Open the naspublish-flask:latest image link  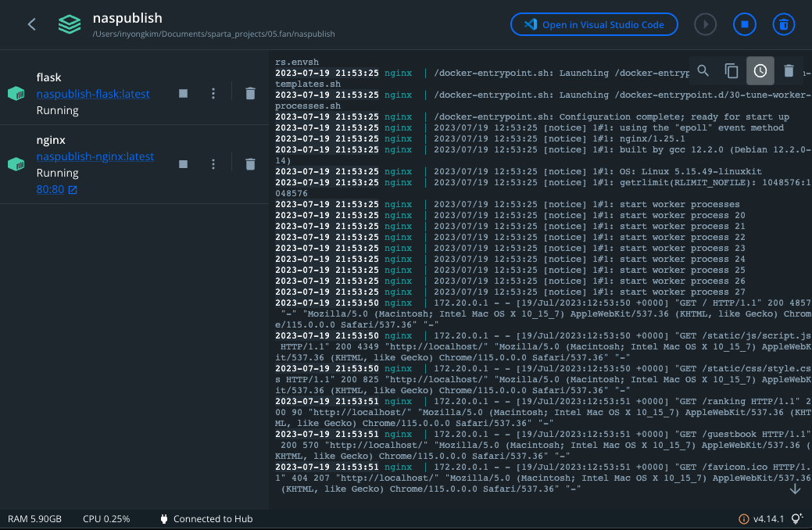pyautogui.click(x=93, y=94)
